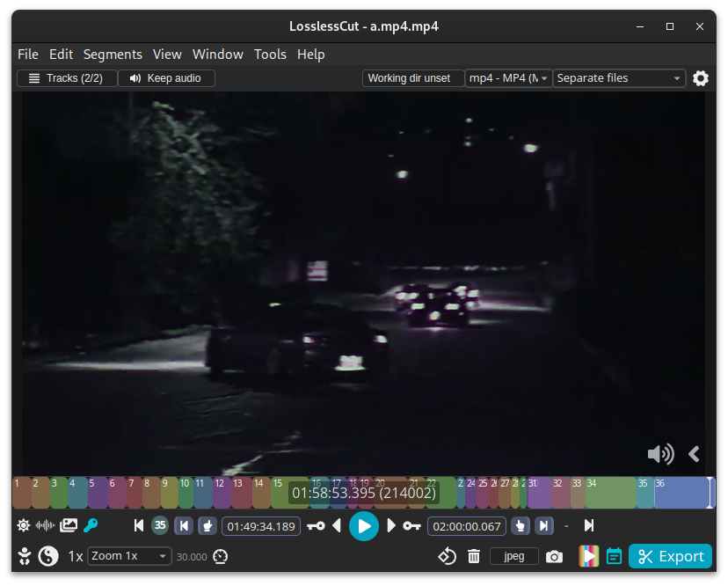The height and width of the screenshot is (586, 728).
Task: Open the settings gear
Action: tap(700, 78)
